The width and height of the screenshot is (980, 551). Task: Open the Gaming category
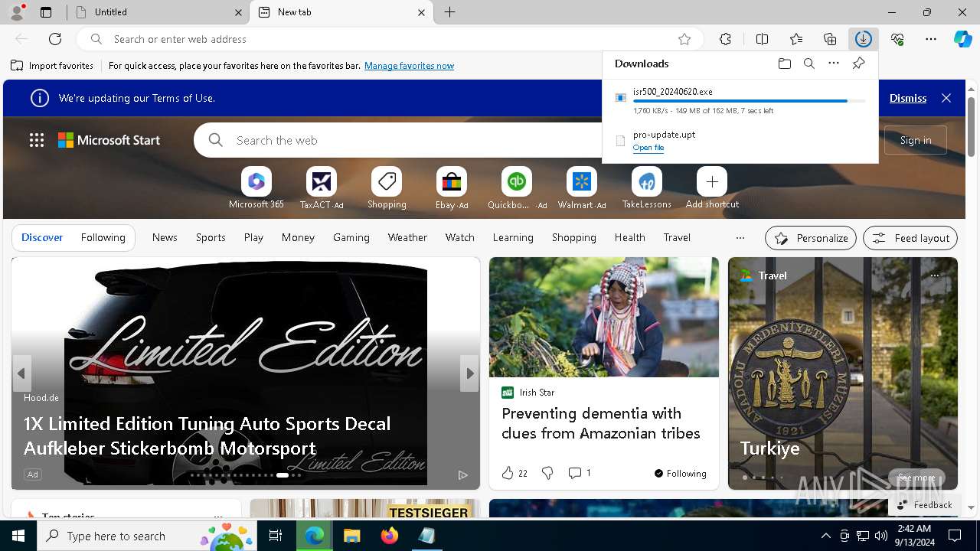(x=351, y=237)
